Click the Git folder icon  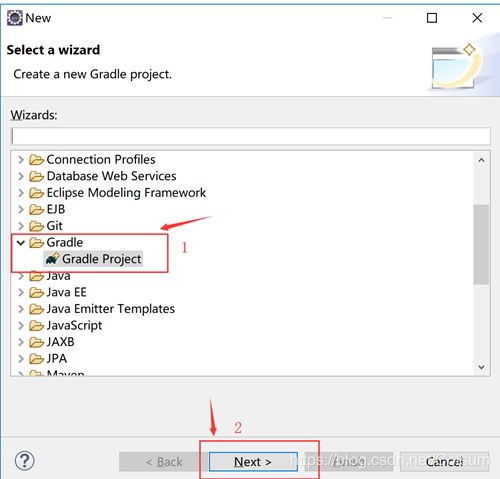click(x=36, y=226)
